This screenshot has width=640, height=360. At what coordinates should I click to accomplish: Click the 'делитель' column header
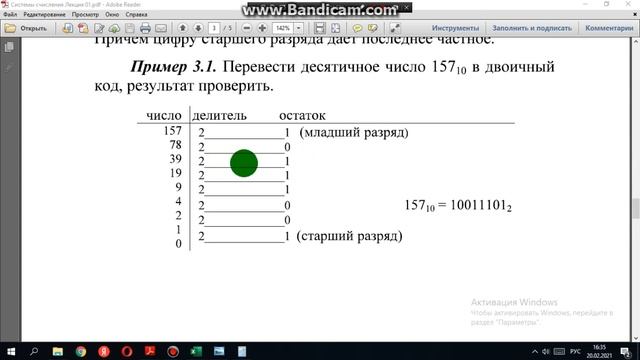point(220,116)
